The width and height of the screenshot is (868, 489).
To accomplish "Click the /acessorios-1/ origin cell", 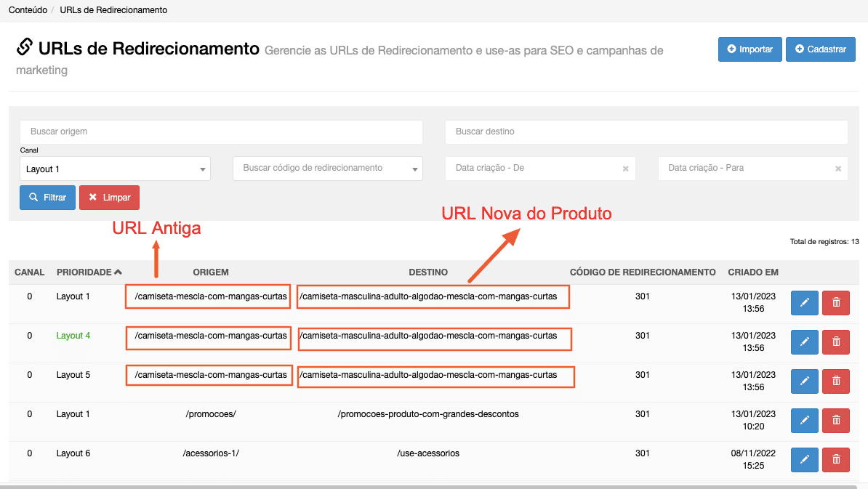I will click(x=211, y=453).
